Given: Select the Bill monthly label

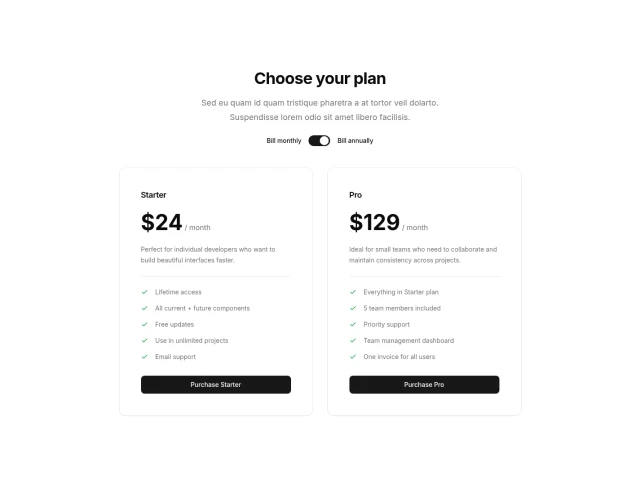Looking at the screenshot, I should (283, 141).
